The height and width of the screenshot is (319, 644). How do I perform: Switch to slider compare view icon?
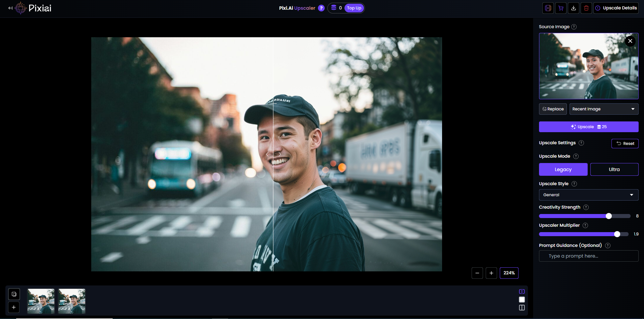click(522, 291)
